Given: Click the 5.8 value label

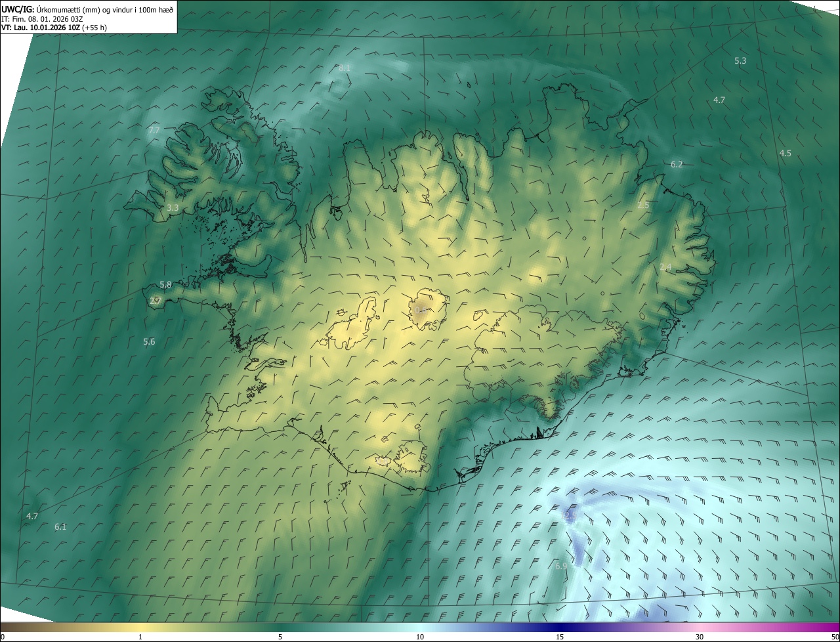Looking at the screenshot, I should tap(165, 285).
